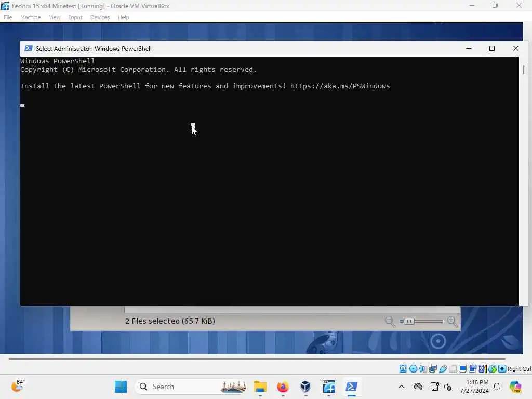
Task: Click zoom in magnifier in the file manager behind
Action: tap(453, 321)
